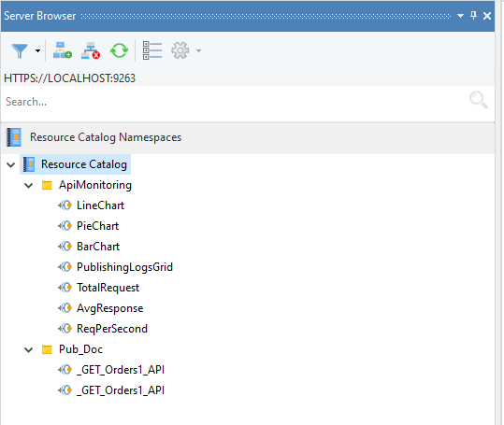Image resolution: width=504 pixels, height=425 pixels.
Task: Click the search magnifier icon
Action: (479, 100)
